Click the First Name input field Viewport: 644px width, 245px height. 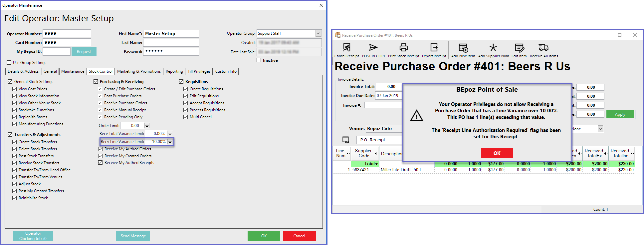pos(171,33)
